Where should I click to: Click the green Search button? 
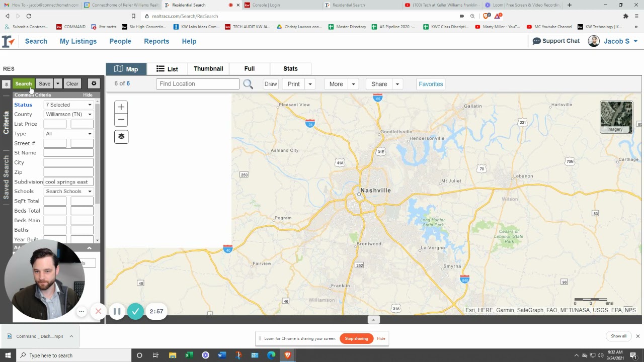click(x=23, y=84)
